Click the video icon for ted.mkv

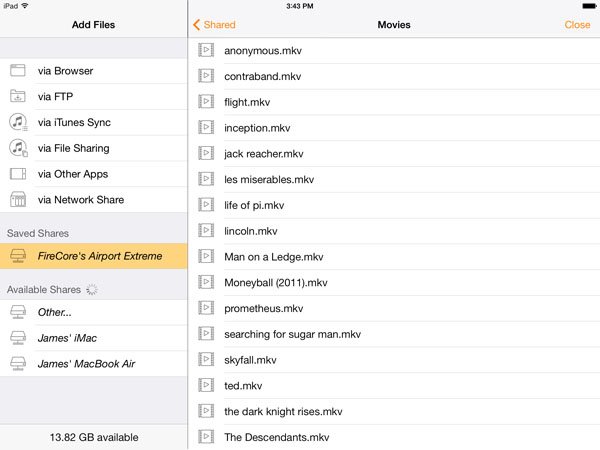(206, 385)
